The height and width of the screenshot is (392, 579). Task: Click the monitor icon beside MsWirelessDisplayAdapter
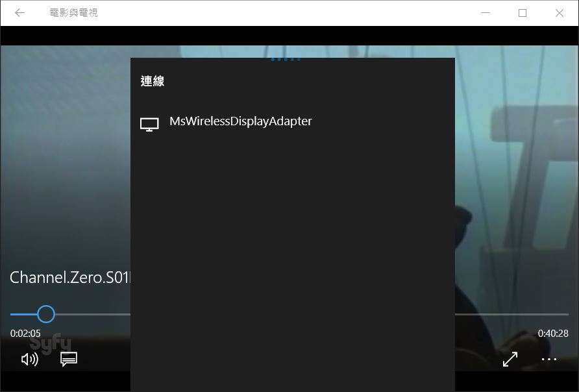point(149,125)
